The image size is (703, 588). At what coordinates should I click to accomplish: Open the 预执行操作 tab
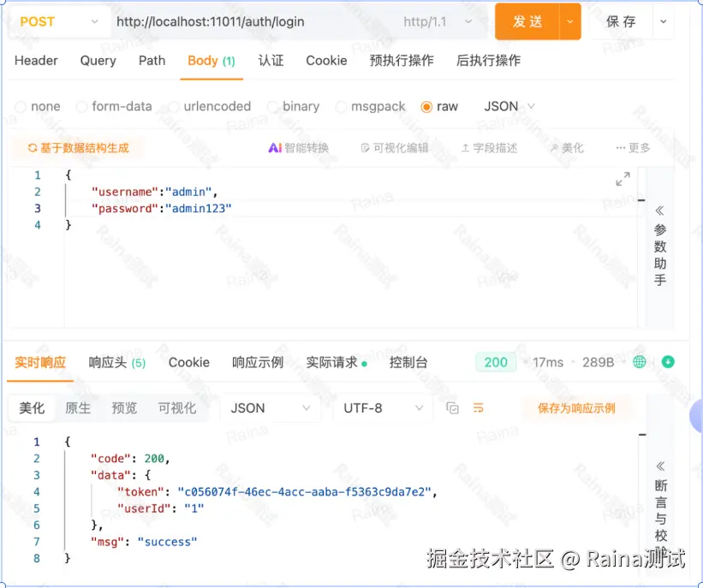(x=402, y=61)
